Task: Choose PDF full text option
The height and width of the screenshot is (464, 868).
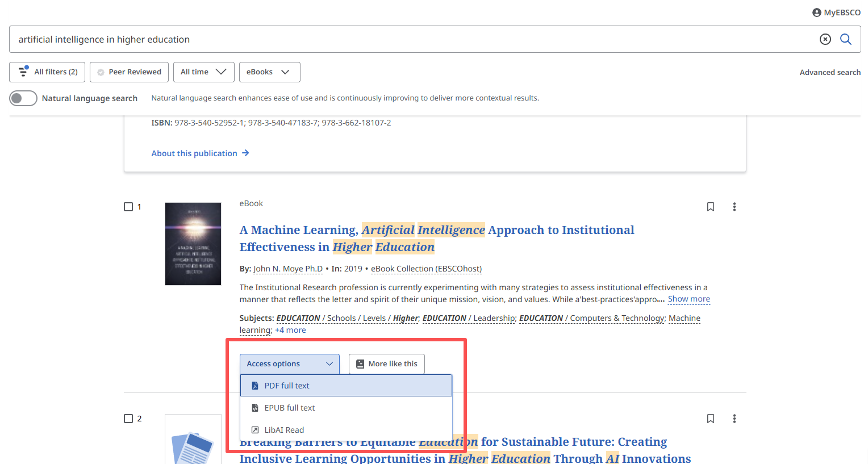Action: [287, 386]
